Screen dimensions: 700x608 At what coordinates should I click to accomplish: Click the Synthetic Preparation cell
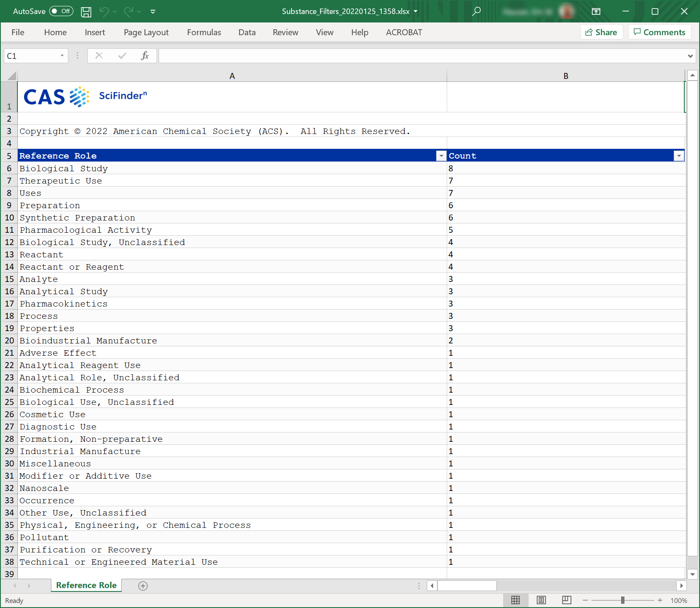[232, 218]
